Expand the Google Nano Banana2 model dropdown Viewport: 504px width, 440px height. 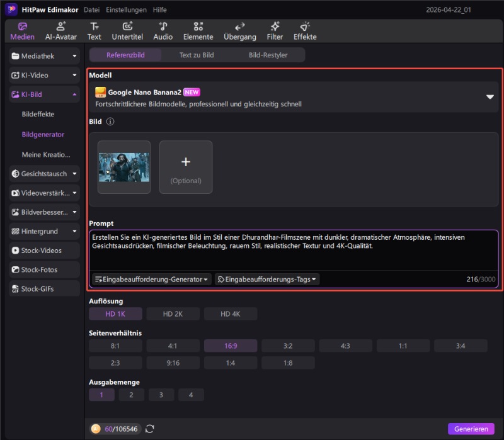490,97
